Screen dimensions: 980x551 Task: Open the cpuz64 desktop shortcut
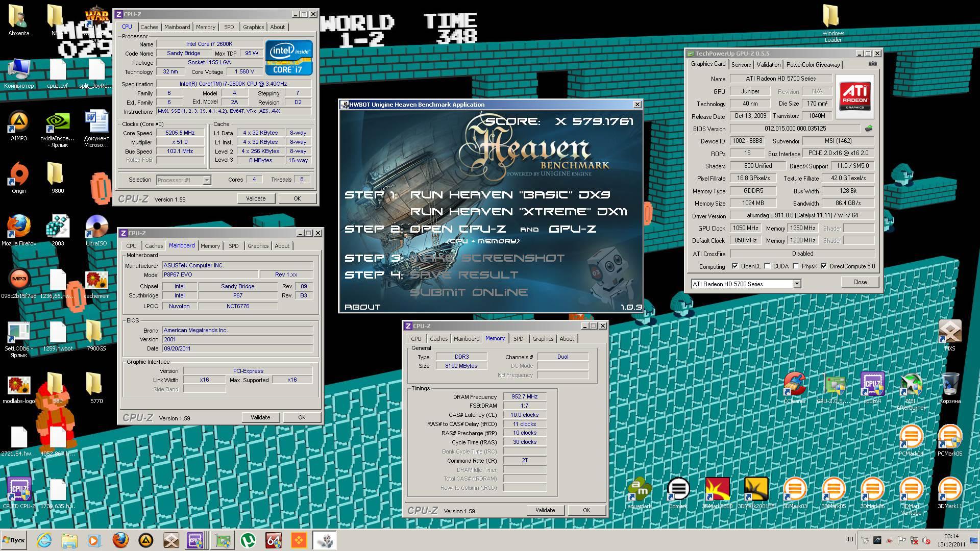tap(872, 389)
